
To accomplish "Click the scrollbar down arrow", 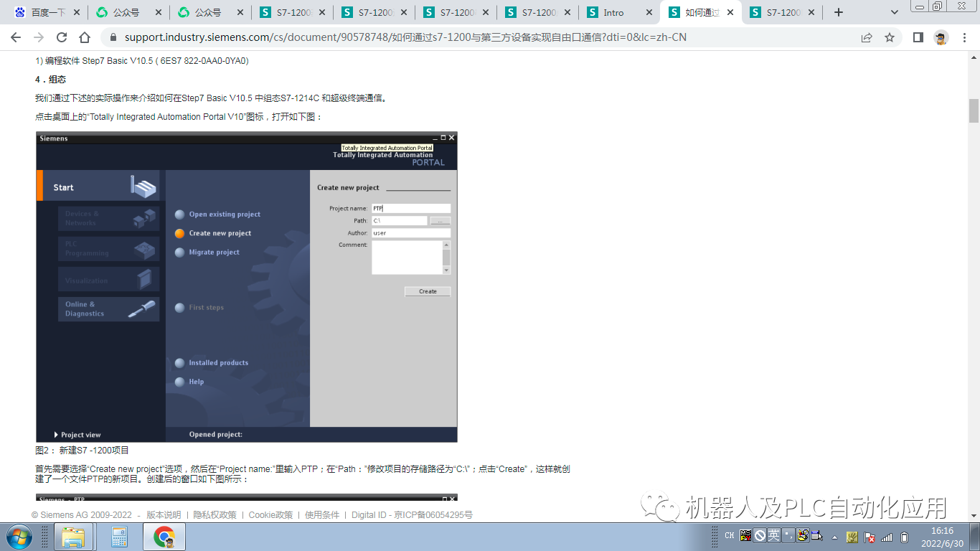I will click(x=974, y=517).
